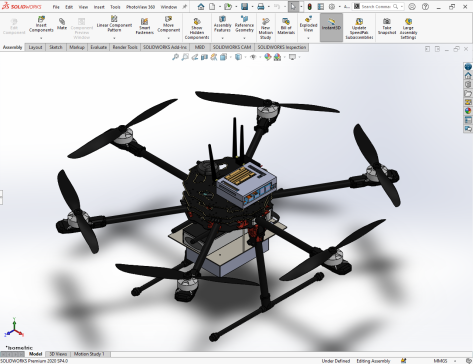
Task: Open the Insert menu
Action: (99, 7)
